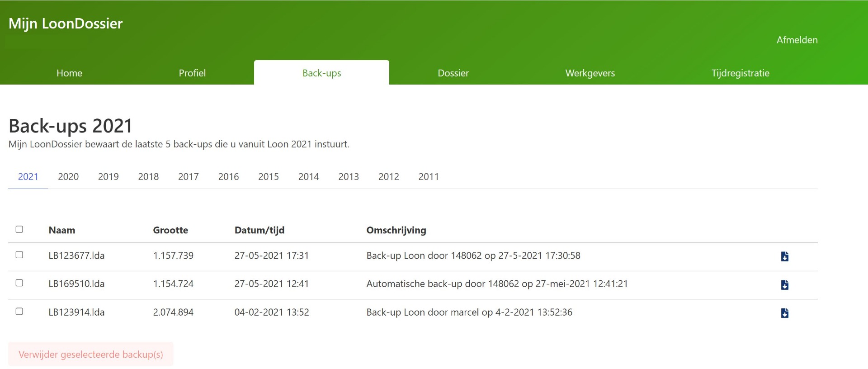The height and width of the screenshot is (369, 868).
Task: Select the 2021 year tab
Action: click(28, 177)
